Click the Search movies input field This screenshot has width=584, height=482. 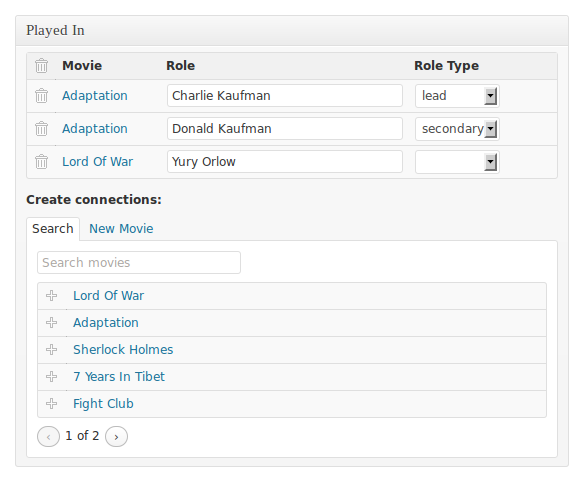pos(139,263)
